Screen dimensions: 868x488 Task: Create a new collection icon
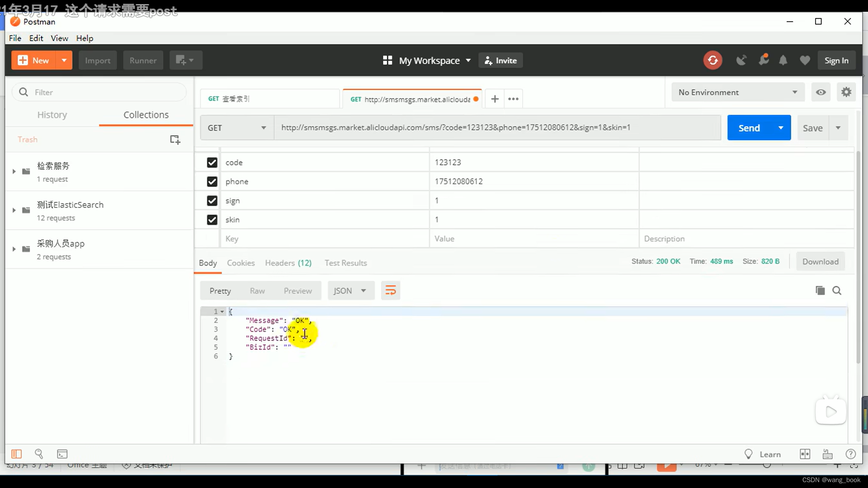tap(175, 140)
